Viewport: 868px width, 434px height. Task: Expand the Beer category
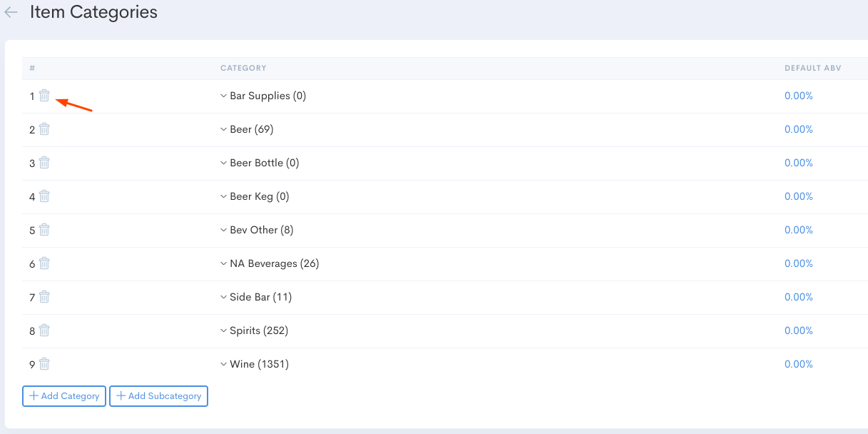point(223,128)
